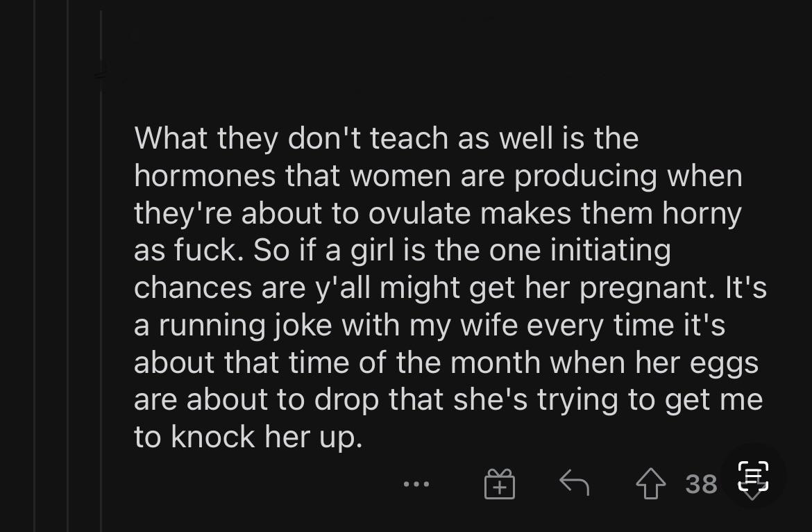Open the comment options ellipsis

416,484
